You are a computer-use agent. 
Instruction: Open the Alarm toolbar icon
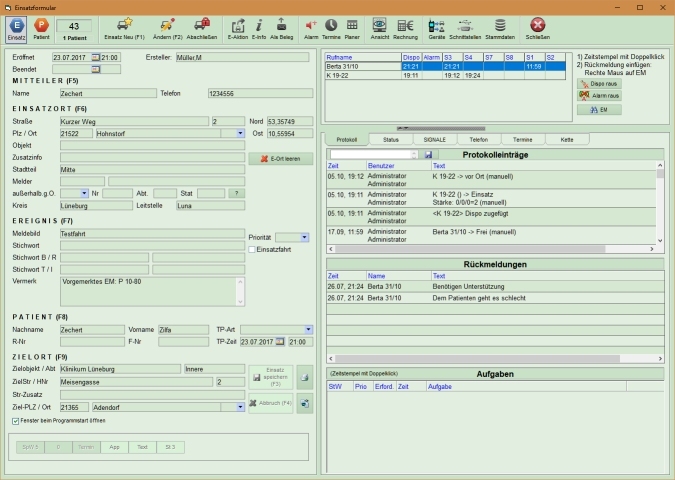point(311,24)
